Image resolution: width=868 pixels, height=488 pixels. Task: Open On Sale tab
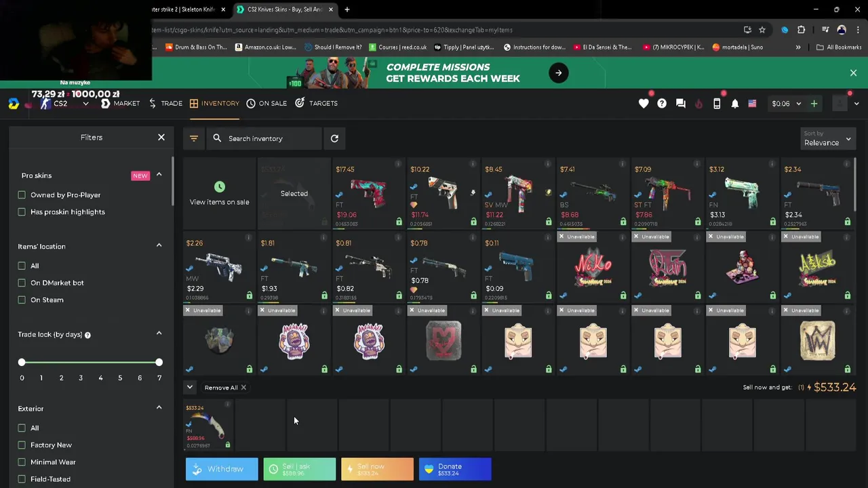coord(267,104)
